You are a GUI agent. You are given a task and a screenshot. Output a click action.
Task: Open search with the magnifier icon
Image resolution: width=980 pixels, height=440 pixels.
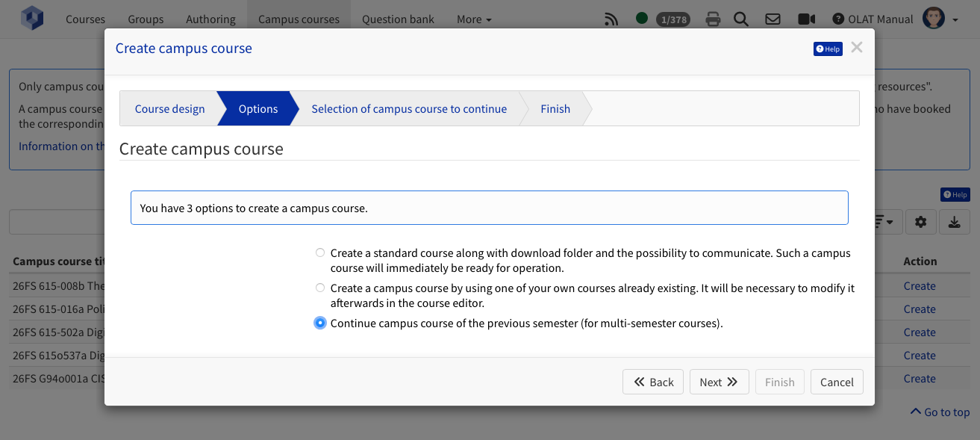[740, 19]
